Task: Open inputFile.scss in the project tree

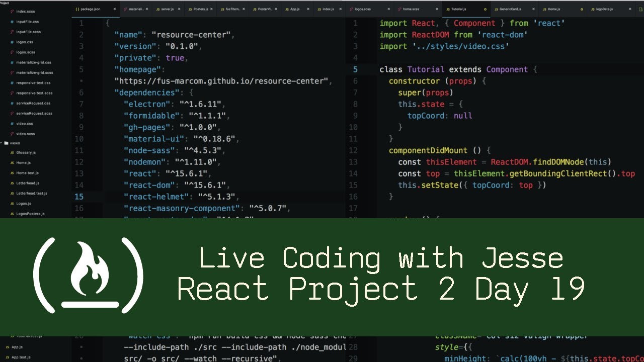Action: click(x=29, y=32)
